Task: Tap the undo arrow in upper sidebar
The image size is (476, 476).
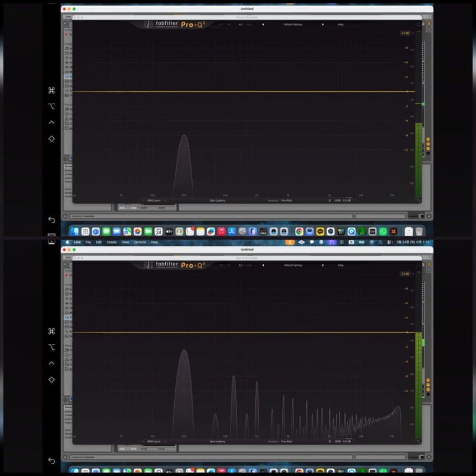Action: pyautogui.click(x=52, y=220)
